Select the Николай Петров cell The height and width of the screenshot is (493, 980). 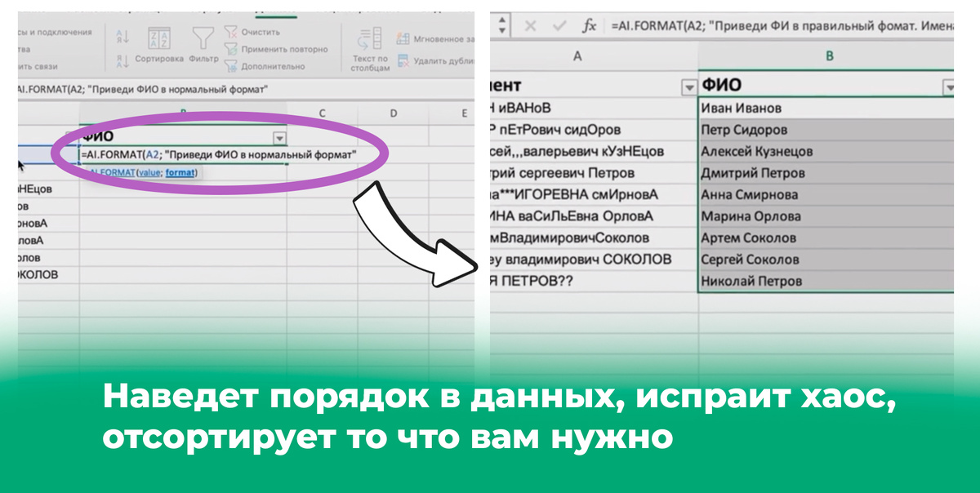pyautogui.click(x=826, y=281)
